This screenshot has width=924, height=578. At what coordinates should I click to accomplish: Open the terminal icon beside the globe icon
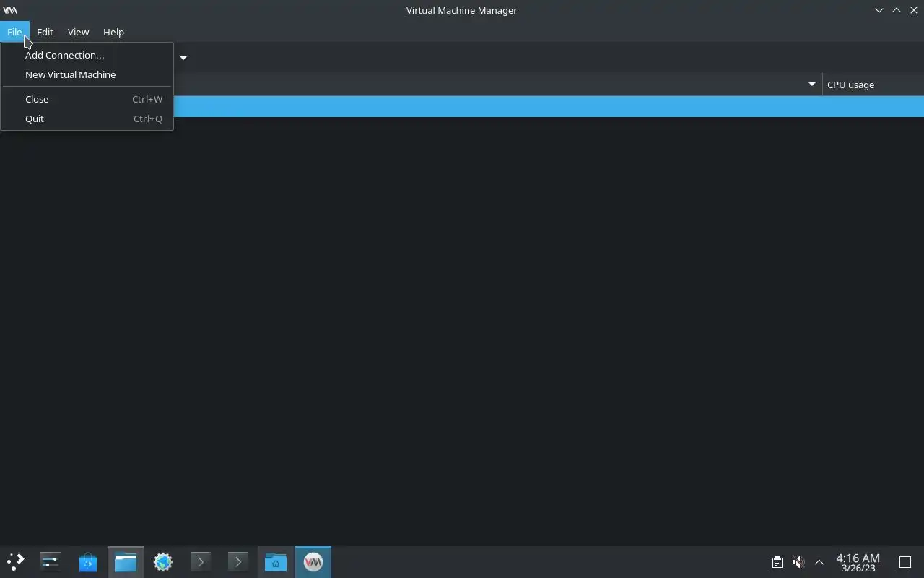[201, 562]
